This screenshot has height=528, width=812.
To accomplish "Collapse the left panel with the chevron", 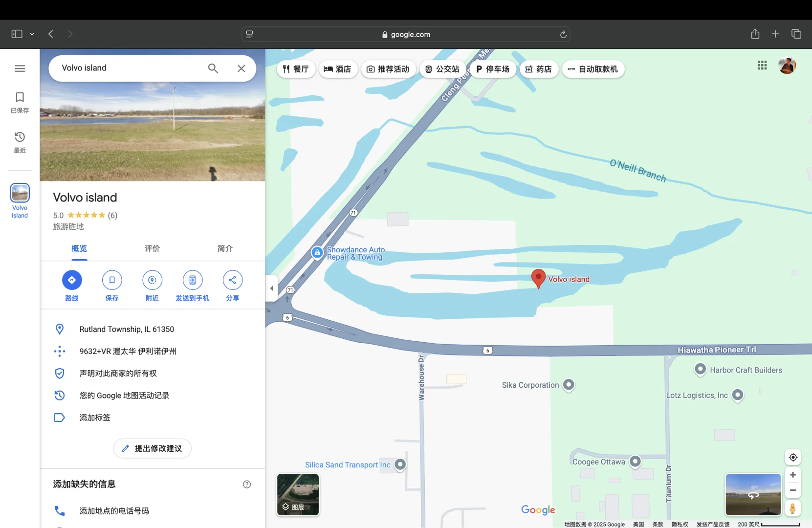I will 271,288.
